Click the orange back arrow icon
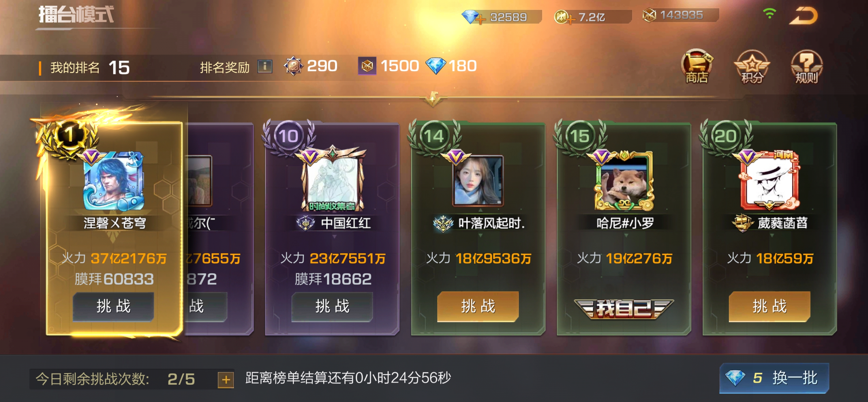 click(x=804, y=16)
